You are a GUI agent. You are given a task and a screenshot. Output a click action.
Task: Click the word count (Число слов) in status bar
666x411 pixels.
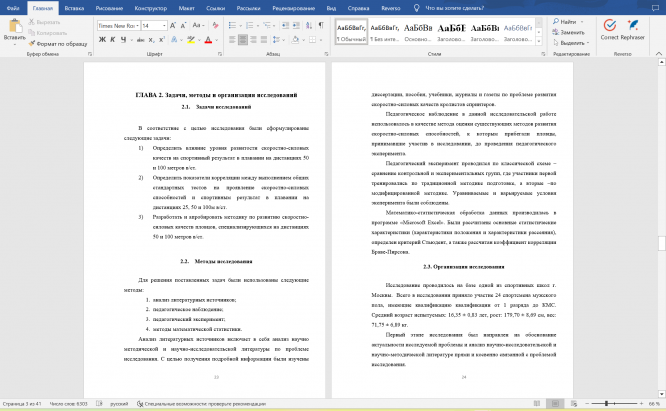pos(68,404)
